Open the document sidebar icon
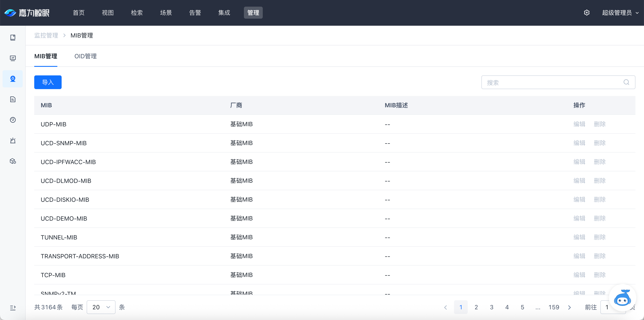 [x=13, y=99]
